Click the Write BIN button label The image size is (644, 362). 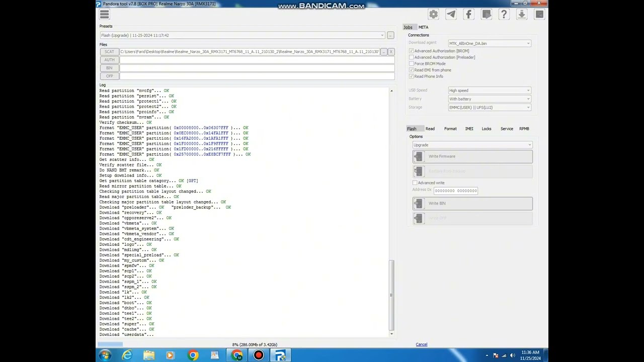tap(437, 203)
